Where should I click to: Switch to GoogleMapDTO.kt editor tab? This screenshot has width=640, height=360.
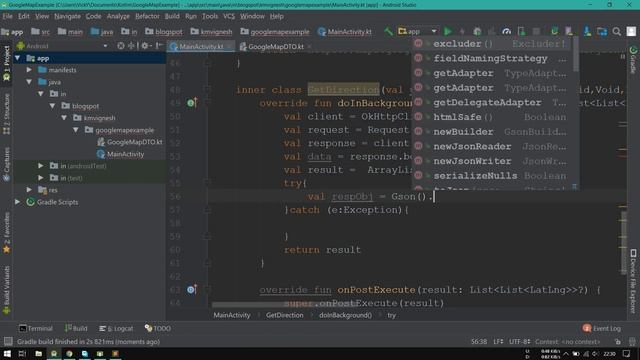click(x=276, y=47)
